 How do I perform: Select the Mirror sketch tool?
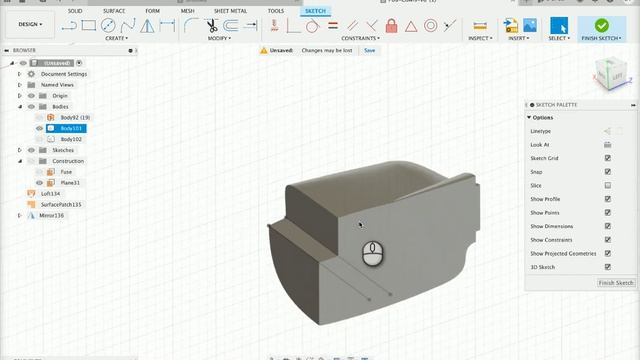click(147, 26)
